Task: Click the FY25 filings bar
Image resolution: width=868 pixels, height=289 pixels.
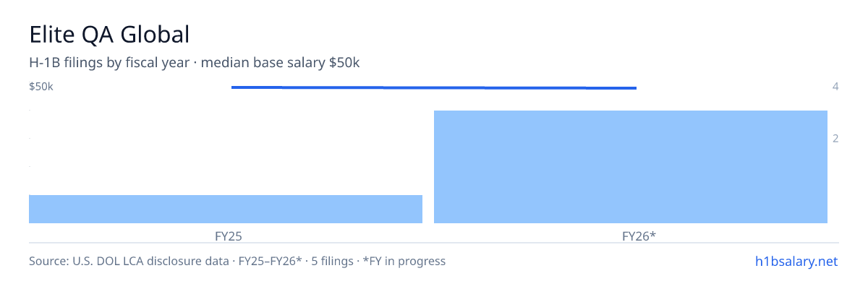Action: tap(226, 209)
